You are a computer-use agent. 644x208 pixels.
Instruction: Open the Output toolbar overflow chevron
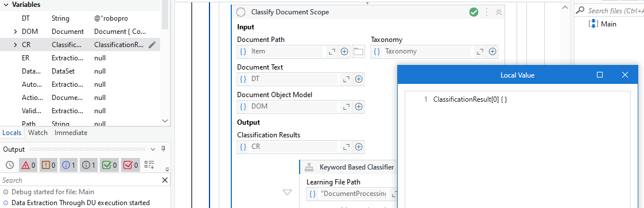click(167, 169)
